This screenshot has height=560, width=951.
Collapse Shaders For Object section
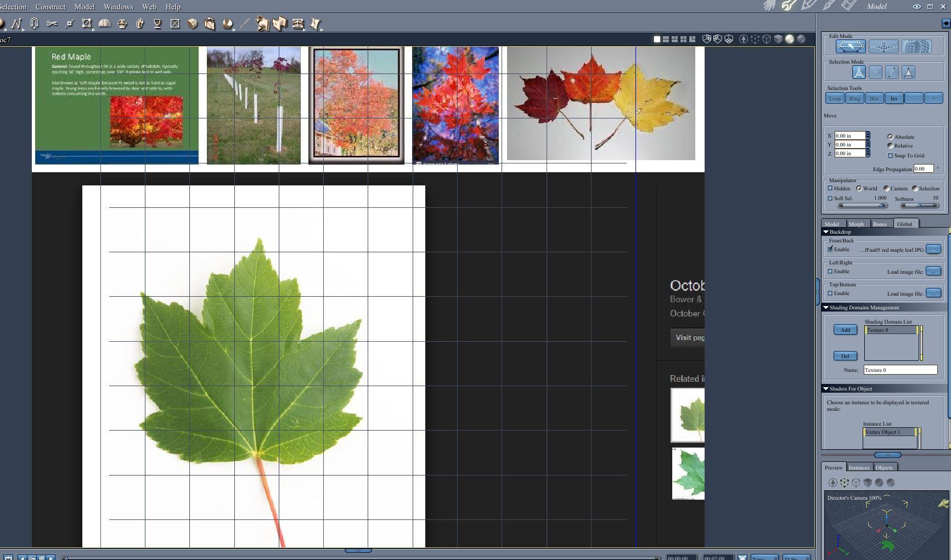(x=825, y=389)
